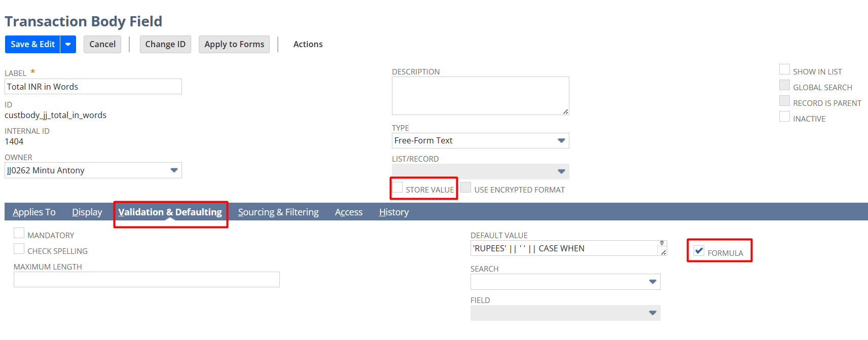Switch to the Applies To tab
This screenshot has width=868, height=340.
tap(34, 212)
